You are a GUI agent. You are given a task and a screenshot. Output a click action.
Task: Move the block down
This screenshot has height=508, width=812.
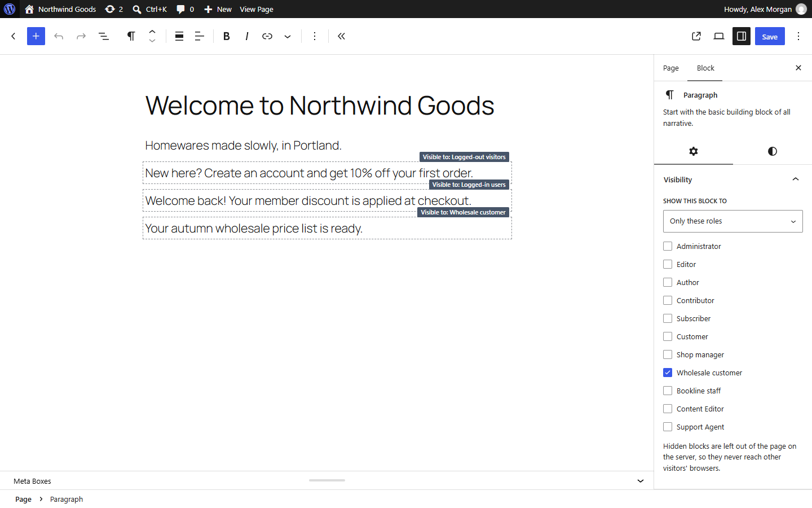pyautogui.click(x=152, y=41)
